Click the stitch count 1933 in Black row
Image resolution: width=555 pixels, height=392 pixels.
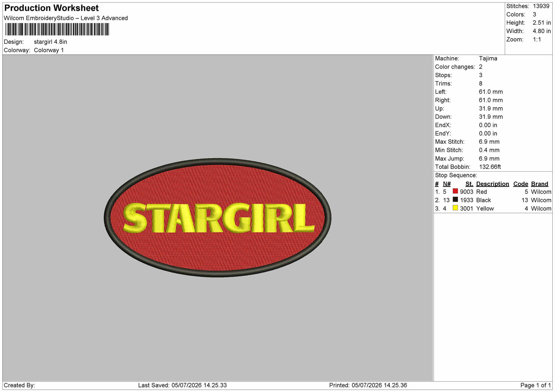[467, 200]
